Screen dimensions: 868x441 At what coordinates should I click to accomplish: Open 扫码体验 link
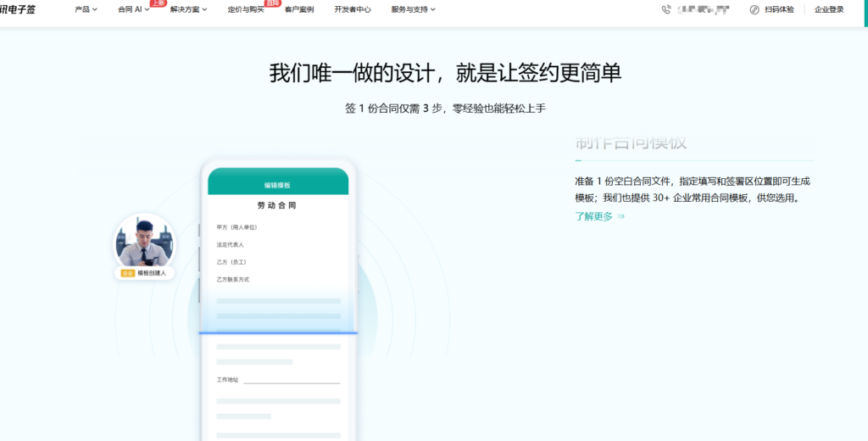point(779,9)
